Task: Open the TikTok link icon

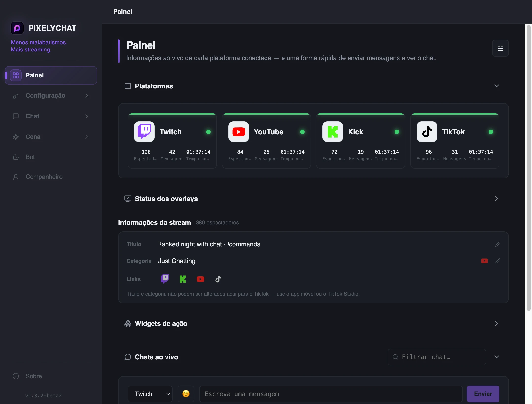Action: [218, 279]
